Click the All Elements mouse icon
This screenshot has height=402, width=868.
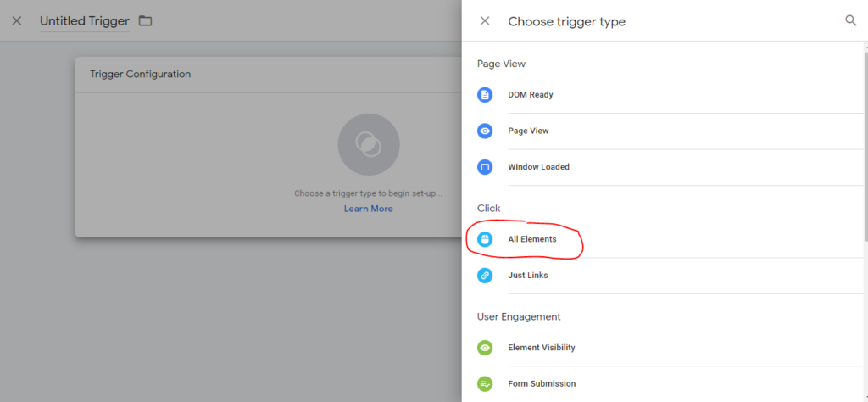485,239
